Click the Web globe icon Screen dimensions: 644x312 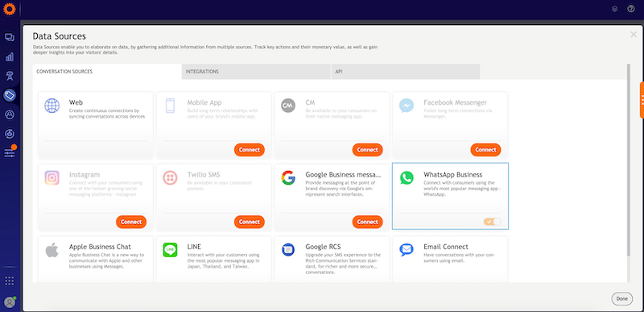tap(52, 106)
